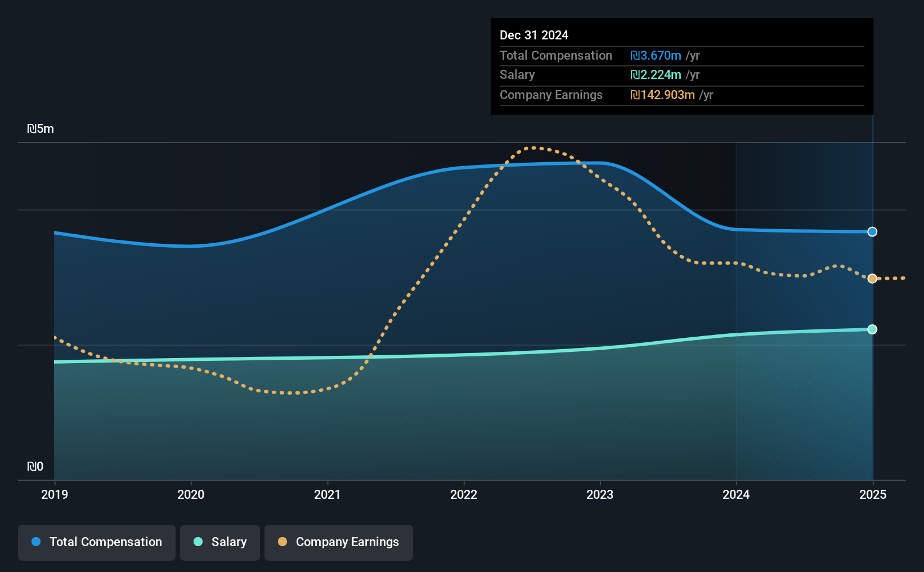Toggle the Company Earnings legend button
The width and height of the screenshot is (924, 572).
pos(339,542)
